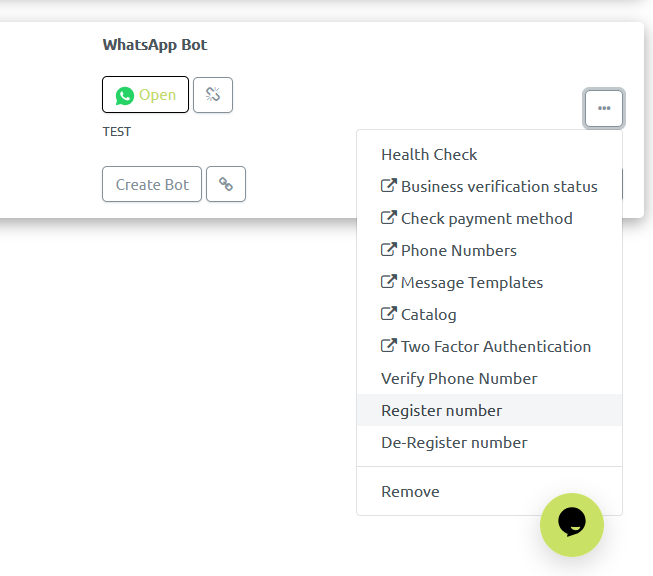Click the WhatsApp Bot heading

point(155,45)
